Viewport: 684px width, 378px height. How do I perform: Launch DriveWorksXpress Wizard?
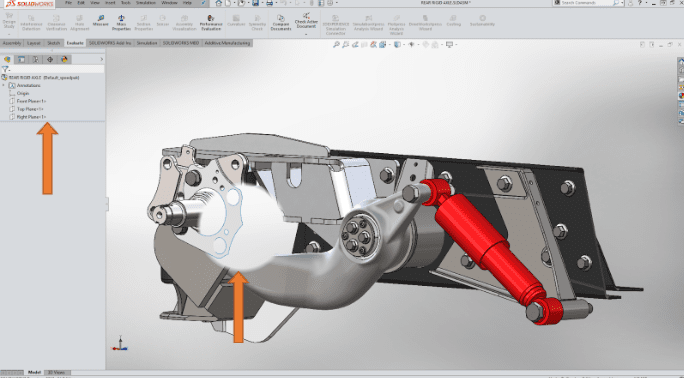[425, 23]
